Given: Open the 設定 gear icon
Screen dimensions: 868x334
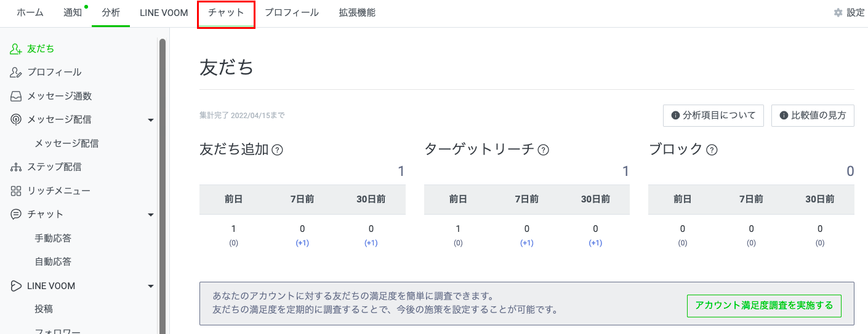Looking at the screenshot, I should click(838, 13).
